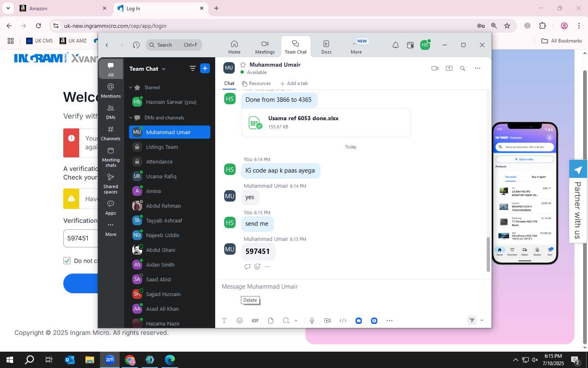588x368 pixels.
Task: Expand screenshot options dropdown arrow
Action: pyautogui.click(x=296, y=321)
